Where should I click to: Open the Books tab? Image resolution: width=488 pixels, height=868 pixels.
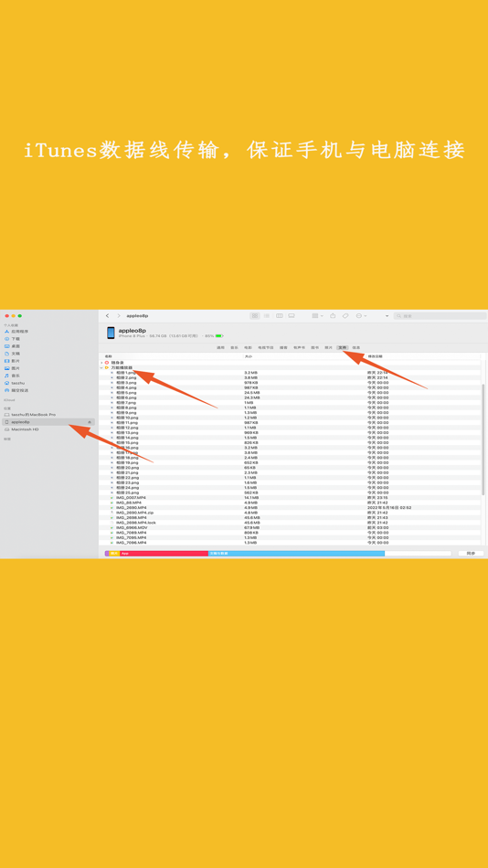[x=314, y=347]
